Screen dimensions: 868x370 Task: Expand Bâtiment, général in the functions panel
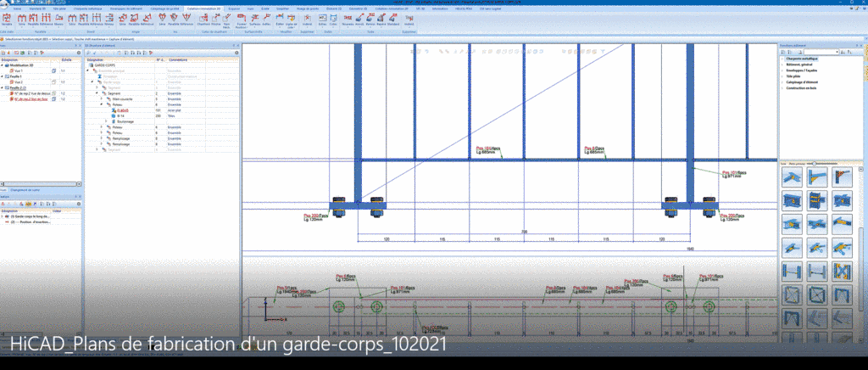pos(782,64)
